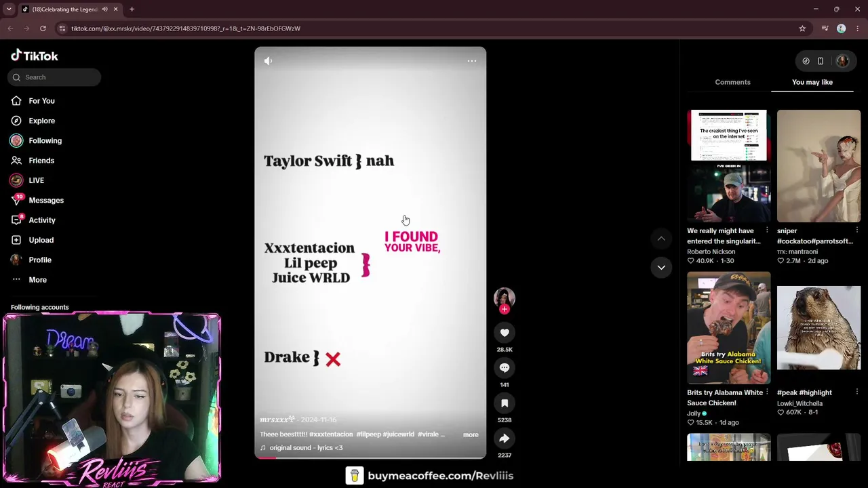Go to the previous video

661,239
